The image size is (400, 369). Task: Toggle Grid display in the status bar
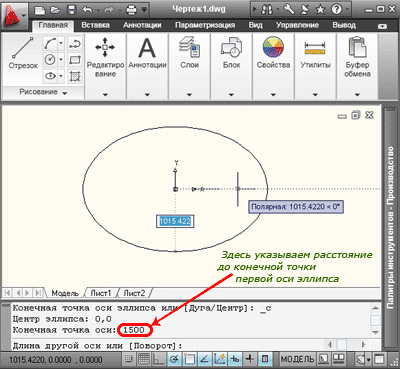tap(144, 359)
